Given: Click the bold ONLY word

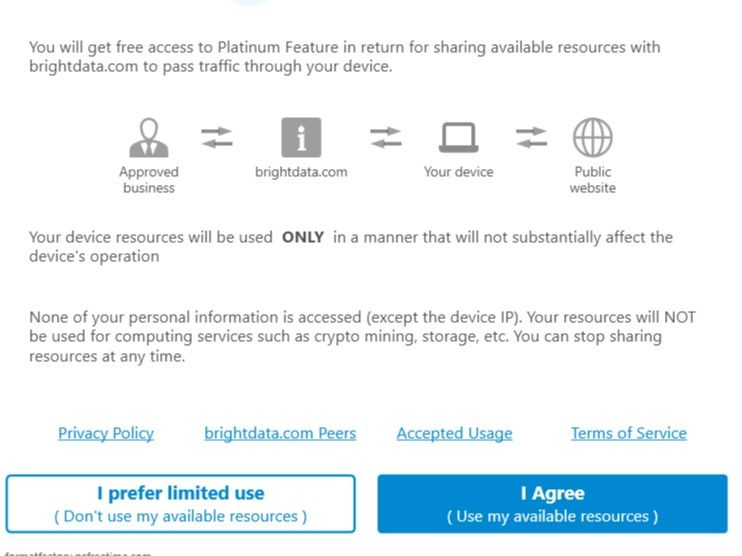Looking at the screenshot, I should click(303, 237).
